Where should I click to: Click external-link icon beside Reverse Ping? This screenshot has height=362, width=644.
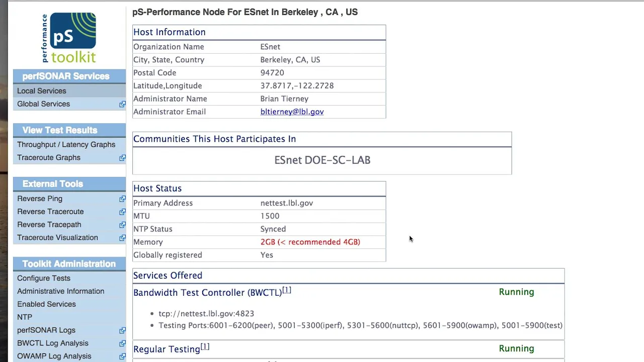(122, 199)
